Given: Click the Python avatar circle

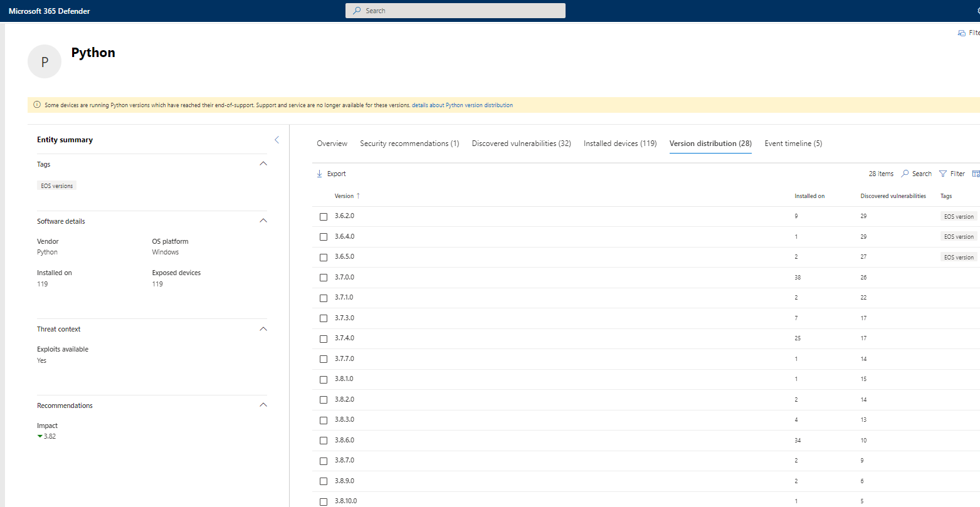Looking at the screenshot, I should 45,61.
